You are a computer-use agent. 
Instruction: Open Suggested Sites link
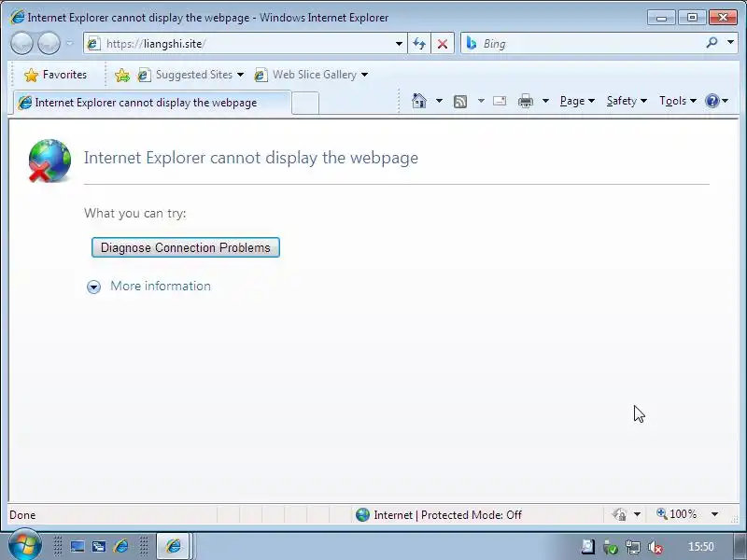[x=185, y=75]
